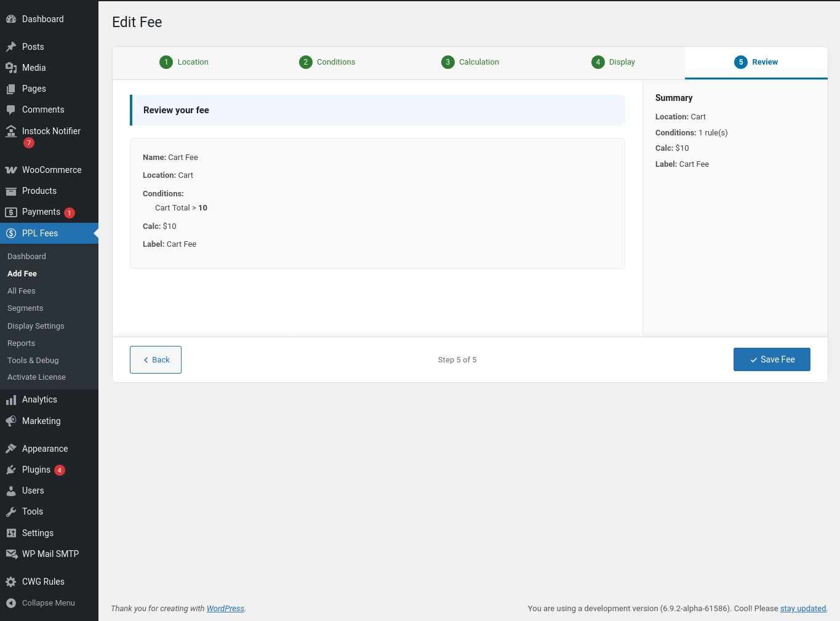Click the Media library icon
The height and width of the screenshot is (621, 840).
point(11,68)
